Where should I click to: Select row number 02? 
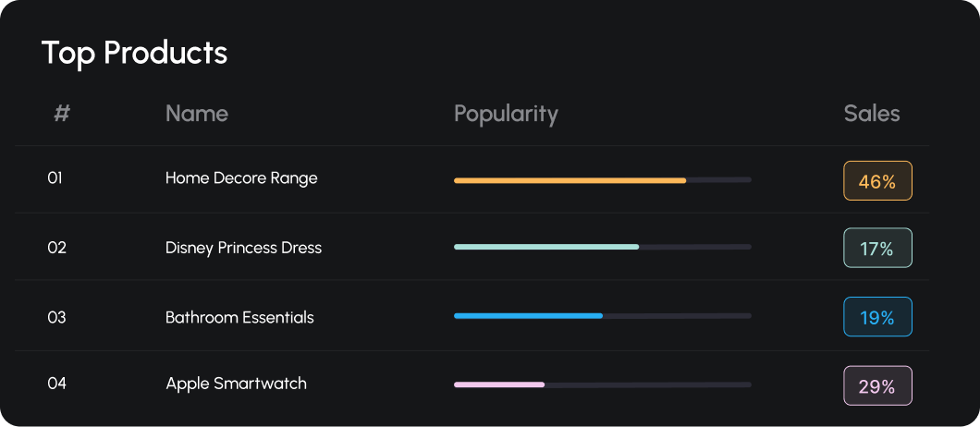(x=57, y=248)
